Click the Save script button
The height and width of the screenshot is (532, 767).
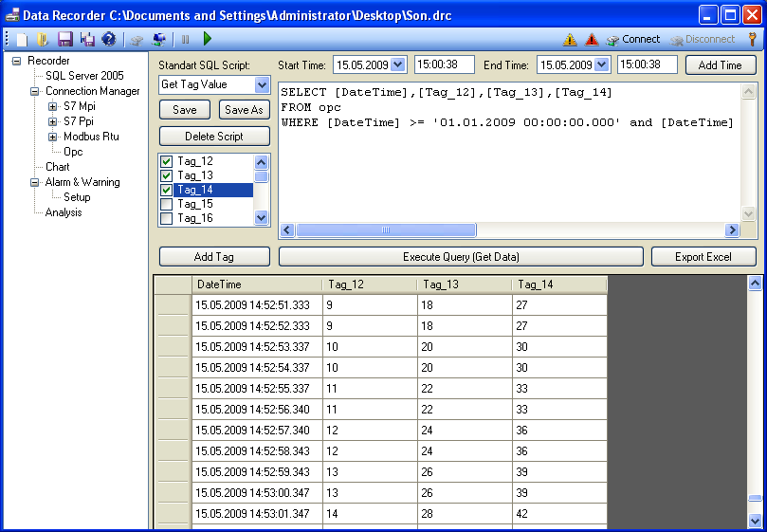point(185,110)
